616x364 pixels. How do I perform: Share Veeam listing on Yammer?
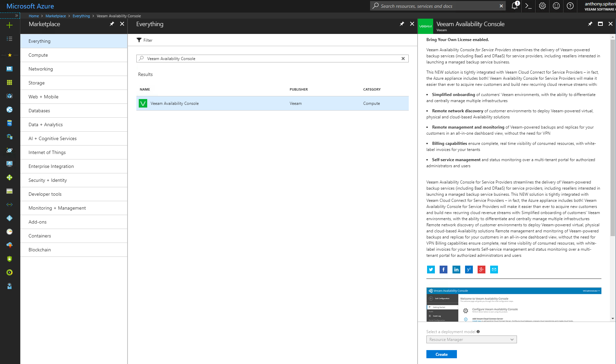[469, 269]
